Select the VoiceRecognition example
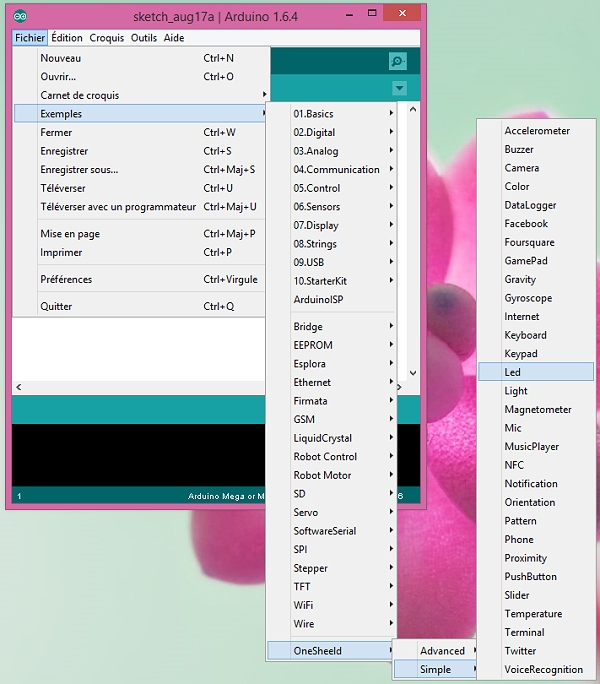This screenshot has width=600, height=684. click(536, 670)
